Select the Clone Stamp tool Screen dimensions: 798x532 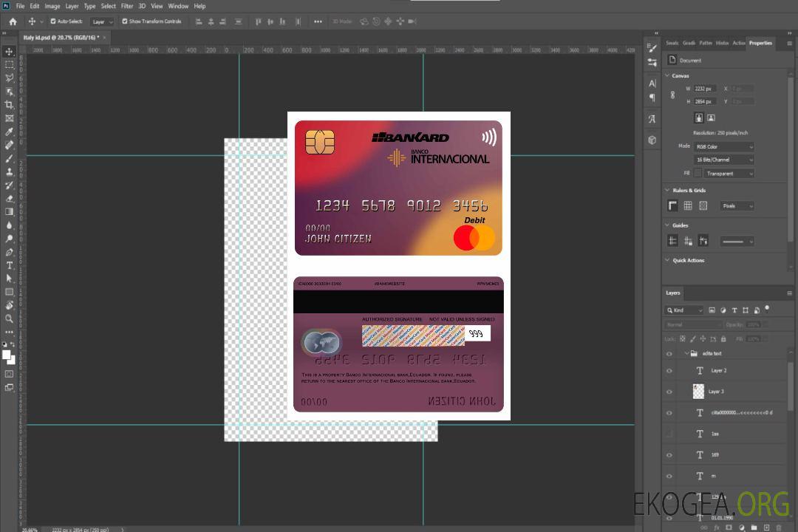pyautogui.click(x=9, y=171)
